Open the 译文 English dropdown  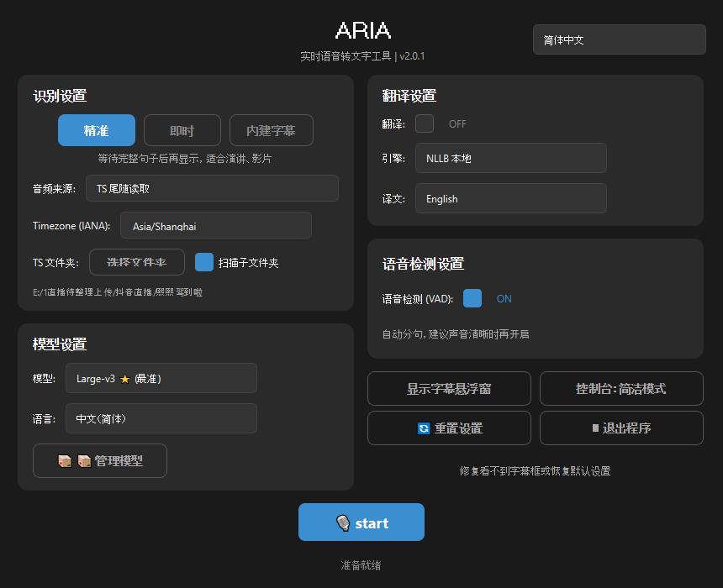pyautogui.click(x=511, y=198)
